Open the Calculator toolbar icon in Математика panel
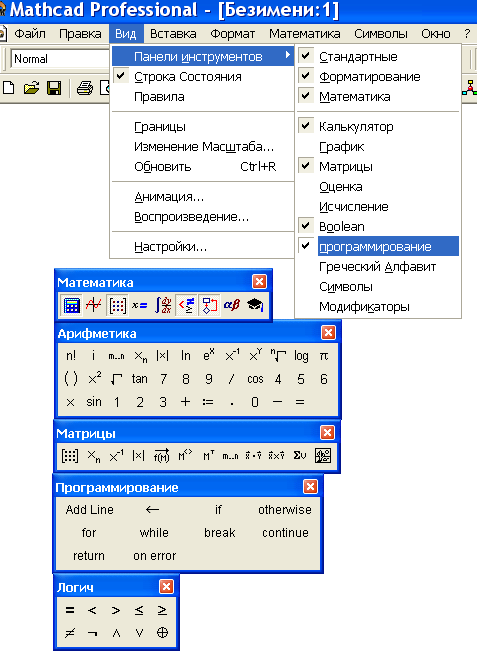477x656 pixels. pos(71,305)
